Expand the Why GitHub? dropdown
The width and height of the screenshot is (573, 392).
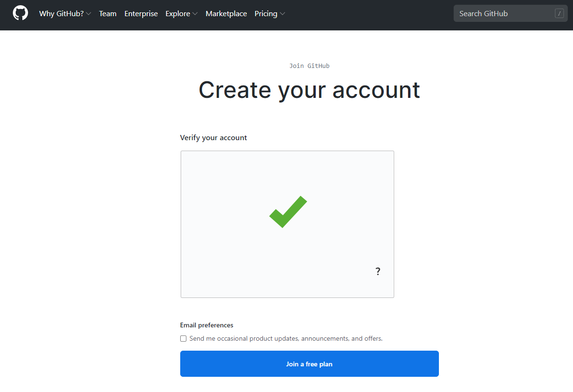click(x=65, y=14)
